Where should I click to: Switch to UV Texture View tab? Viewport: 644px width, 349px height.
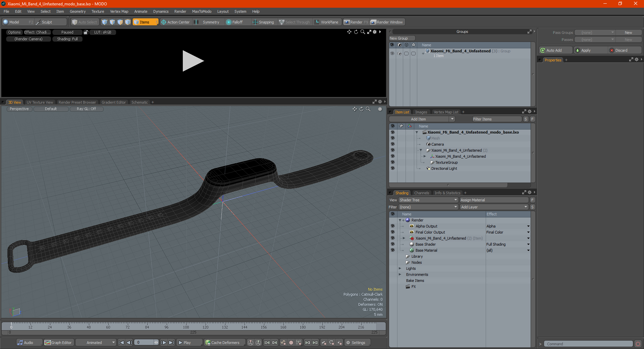pos(40,102)
